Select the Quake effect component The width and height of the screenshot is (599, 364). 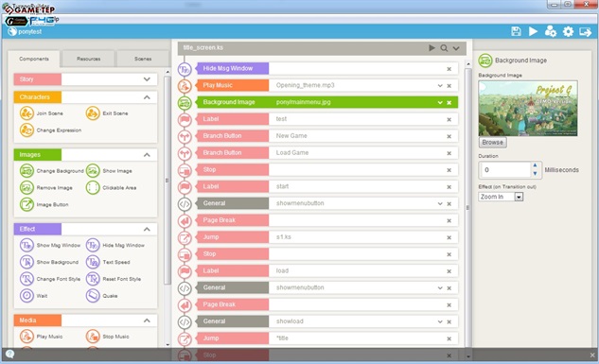click(101, 296)
